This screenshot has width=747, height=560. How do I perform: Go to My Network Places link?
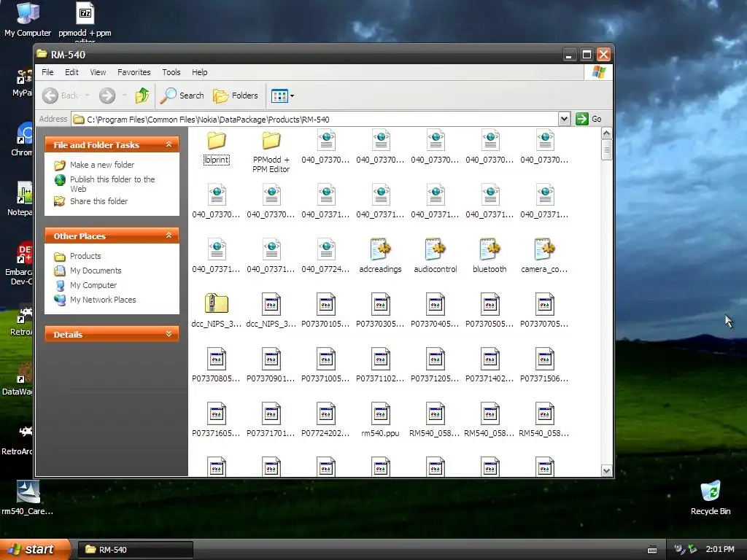[x=103, y=300]
